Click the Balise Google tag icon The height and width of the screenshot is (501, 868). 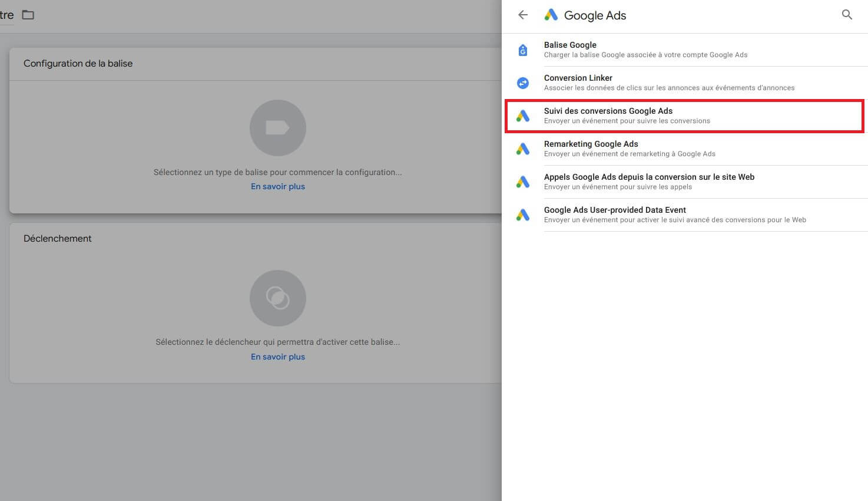click(523, 50)
